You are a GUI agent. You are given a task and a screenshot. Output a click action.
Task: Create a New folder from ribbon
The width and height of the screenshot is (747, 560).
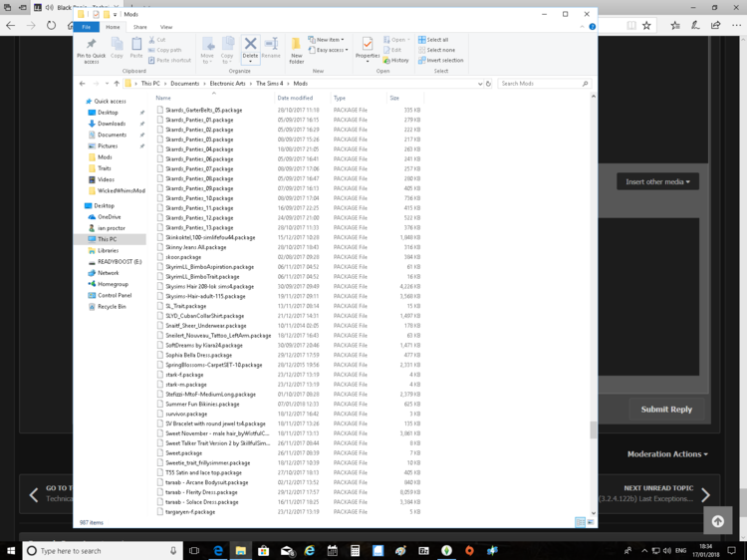click(x=296, y=50)
